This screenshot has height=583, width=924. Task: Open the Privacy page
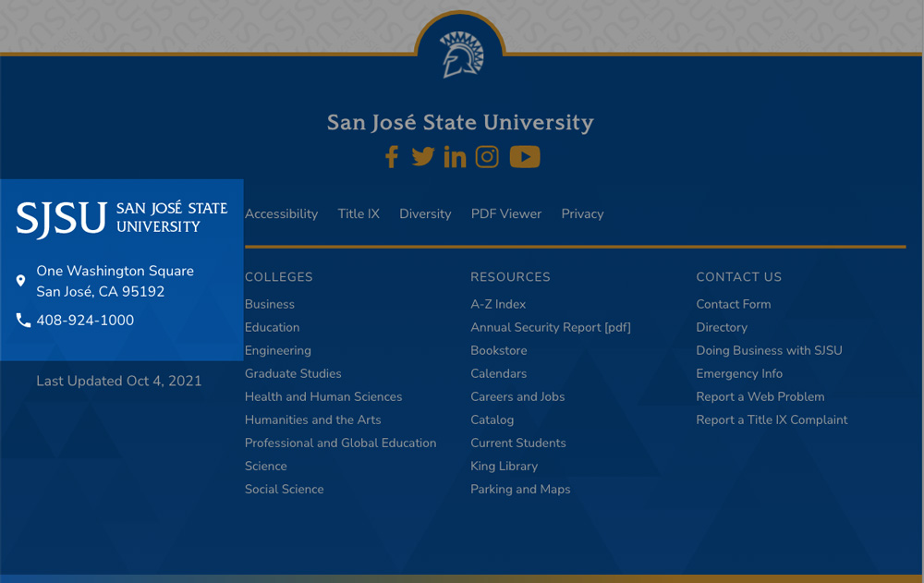point(582,213)
